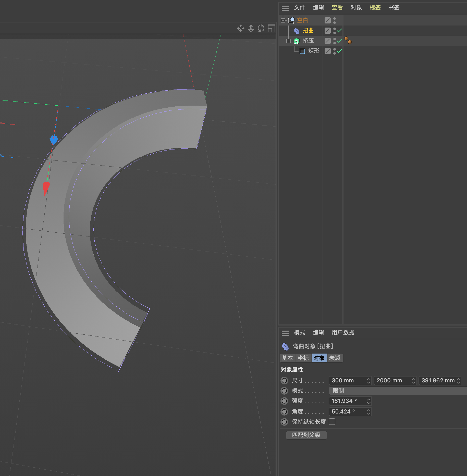Click the red axis arrow handle in viewport

pos(46,189)
